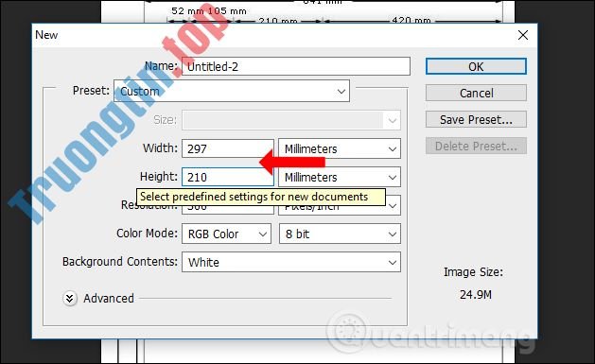The width and height of the screenshot is (595, 364).
Task: Open the Preset dropdown showing Custom
Action: pyautogui.click(x=232, y=91)
